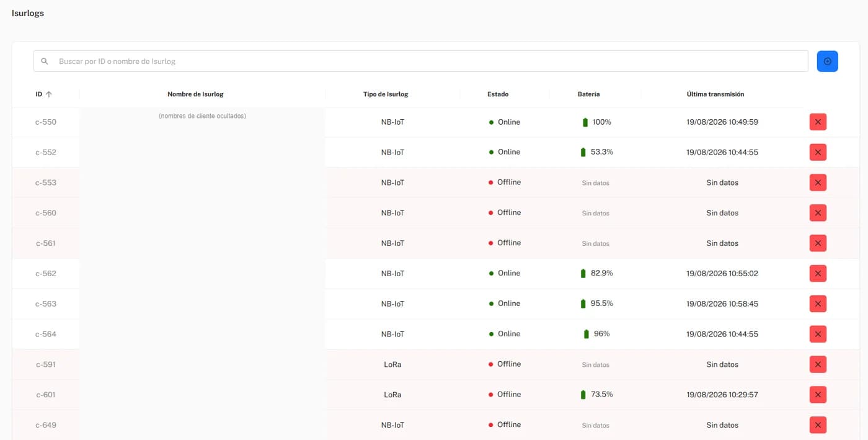Click Offline status in row c-601
The height and width of the screenshot is (440, 868).
[x=509, y=394]
